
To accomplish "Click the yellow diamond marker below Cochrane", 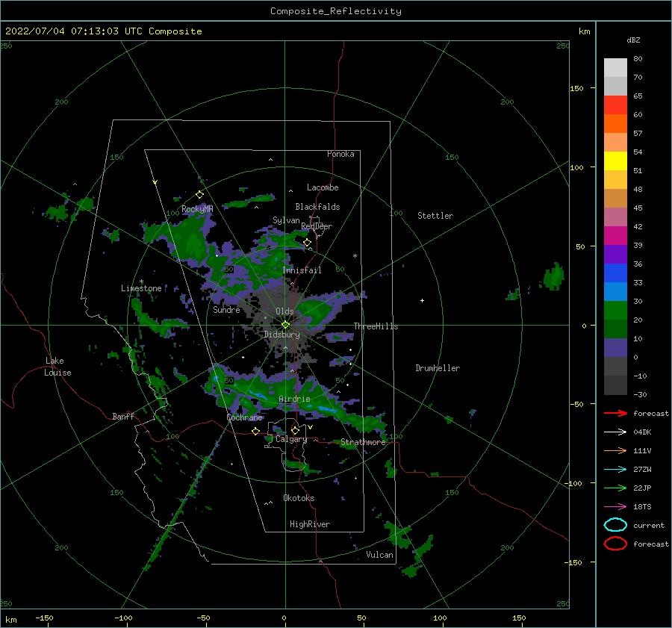I will point(256,431).
